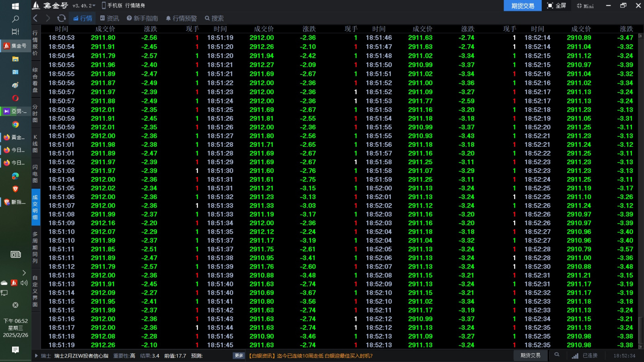Open Windows Task View
This screenshot has width=644, height=362.
pos(15,32)
